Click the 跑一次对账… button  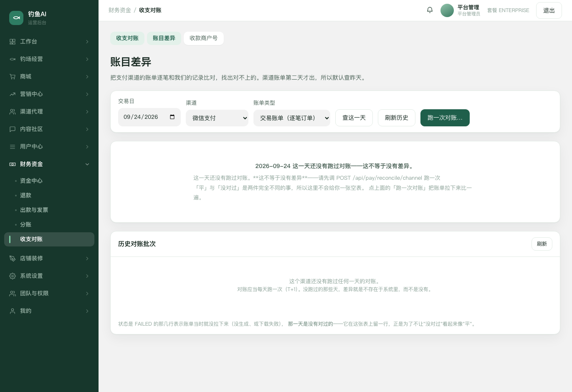(x=445, y=118)
